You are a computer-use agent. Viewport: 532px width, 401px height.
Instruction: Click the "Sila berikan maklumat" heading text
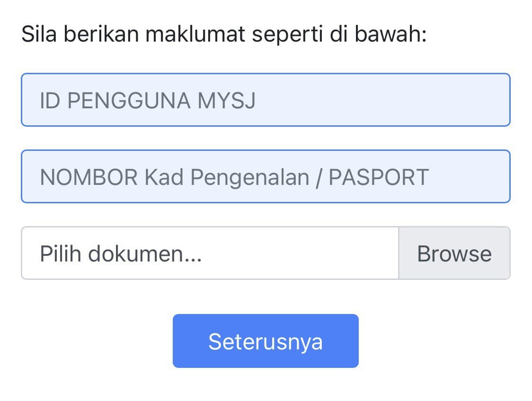[x=224, y=35]
